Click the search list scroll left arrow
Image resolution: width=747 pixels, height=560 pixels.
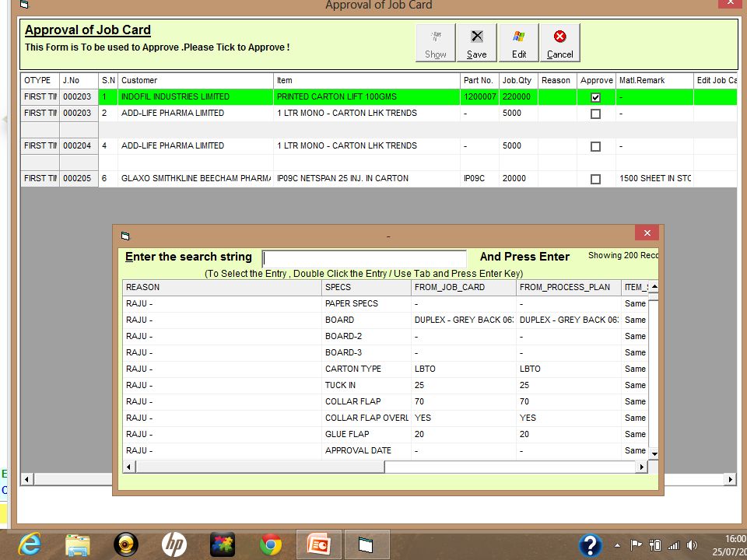(x=128, y=467)
